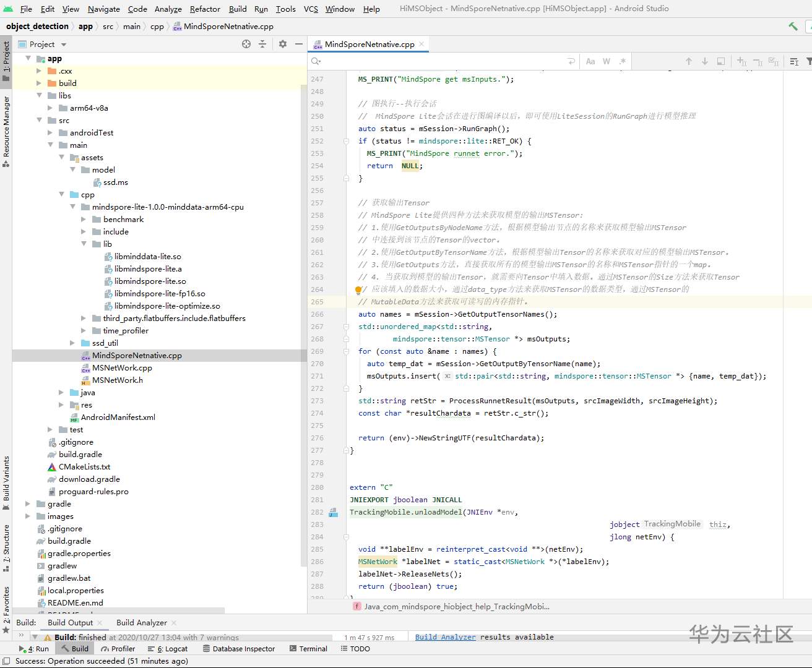Collapse the lib folder in project tree

point(84,244)
